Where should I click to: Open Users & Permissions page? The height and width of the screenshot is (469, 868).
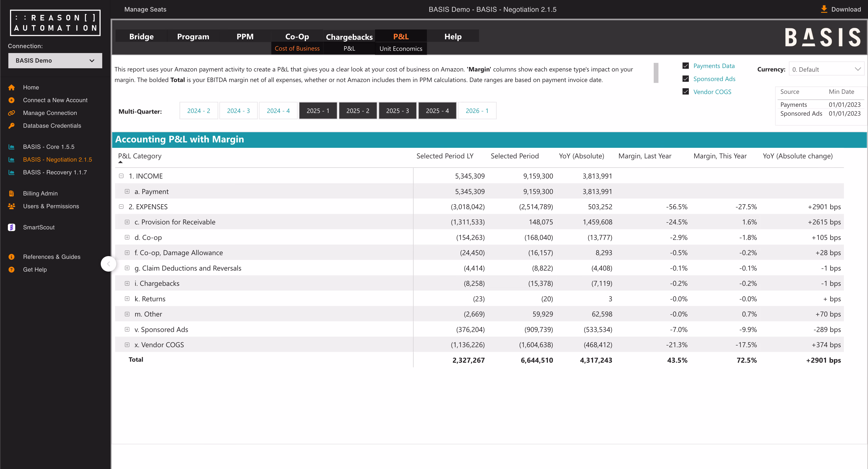pyautogui.click(x=51, y=207)
